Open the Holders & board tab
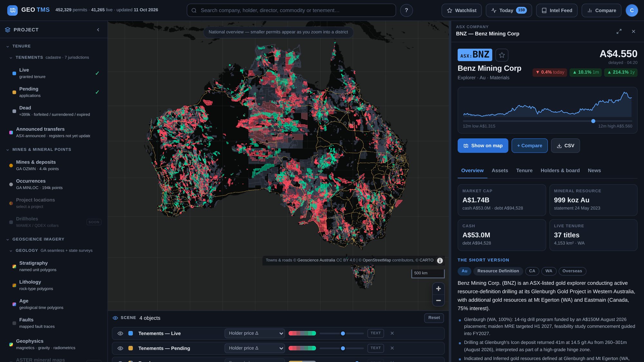This screenshot has height=362, width=644. (560, 171)
